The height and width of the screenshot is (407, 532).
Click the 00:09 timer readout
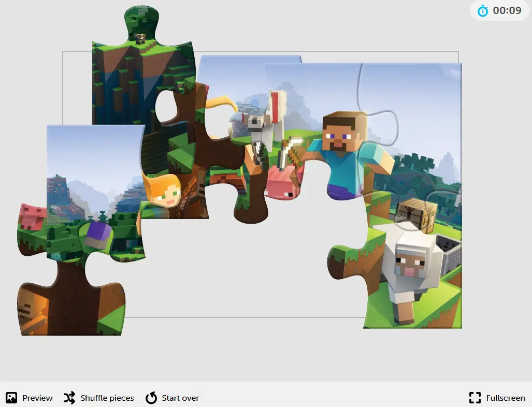pos(507,10)
